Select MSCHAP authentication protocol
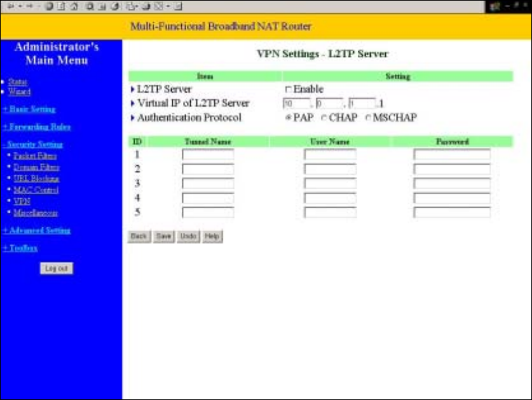 click(x=368, y=117)
